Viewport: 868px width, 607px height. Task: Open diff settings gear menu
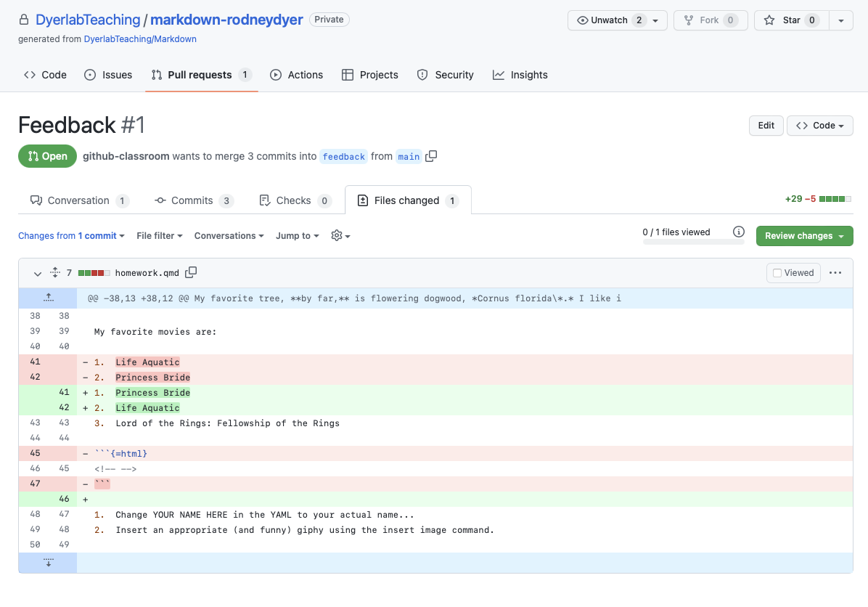tap(340, 236)
